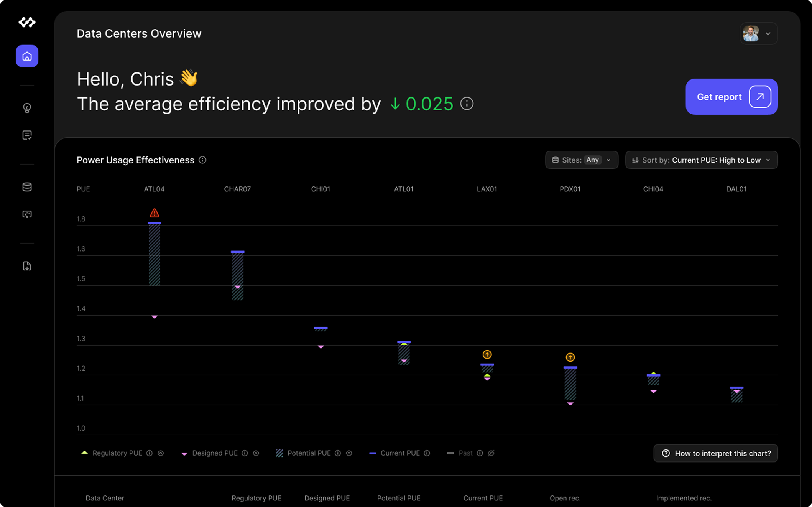
Task: Show the hidden Past series
Action: (491, 453)
